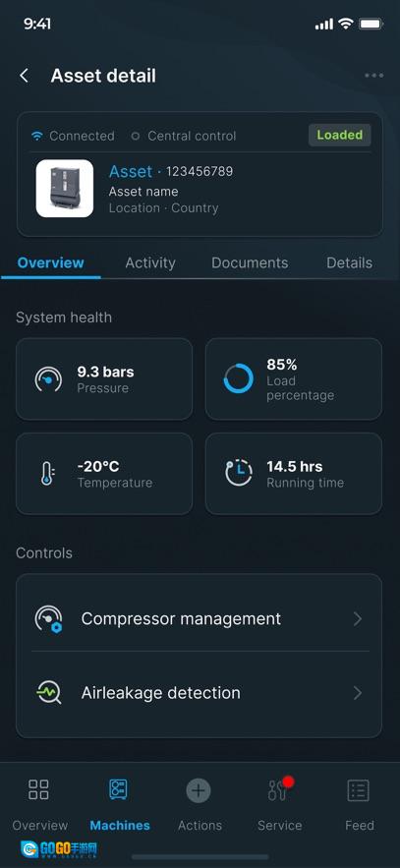Tap the running time clock icon
Viewport: 400px width, 868px height.
[x=239, y=473]
